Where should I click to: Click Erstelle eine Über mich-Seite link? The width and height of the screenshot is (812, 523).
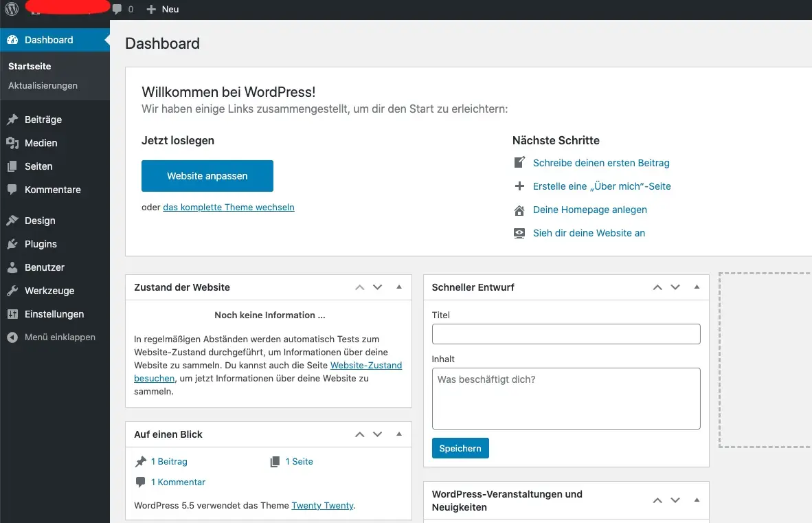tap(602, 186)
